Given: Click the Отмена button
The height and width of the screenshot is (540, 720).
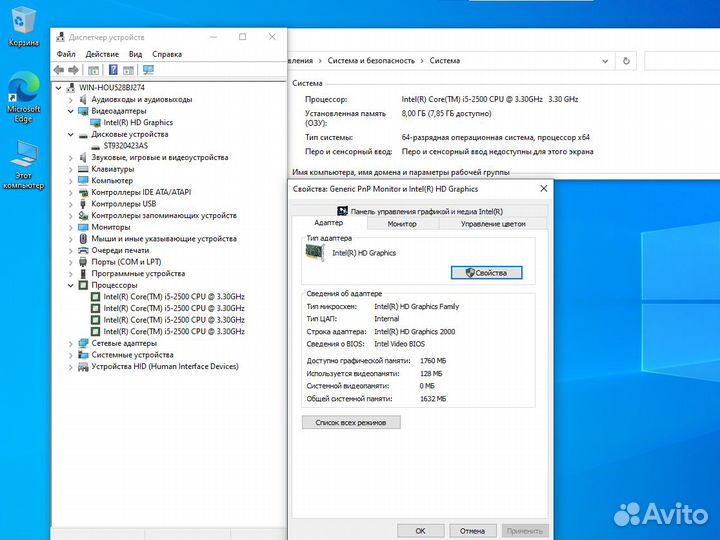Looking at the screenshot, I should click(x=472, y=531).
